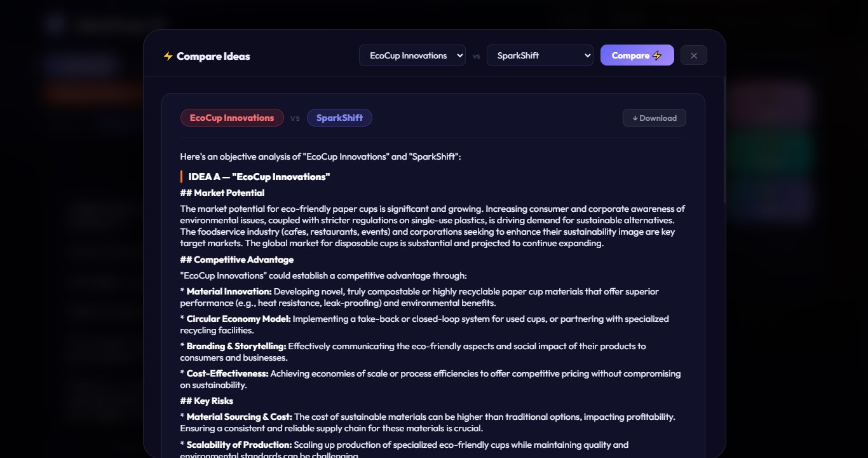Click the EcoCup Innovations red pill tag
The width and height of the screenshot is (868, 458).
coord(232,118)
